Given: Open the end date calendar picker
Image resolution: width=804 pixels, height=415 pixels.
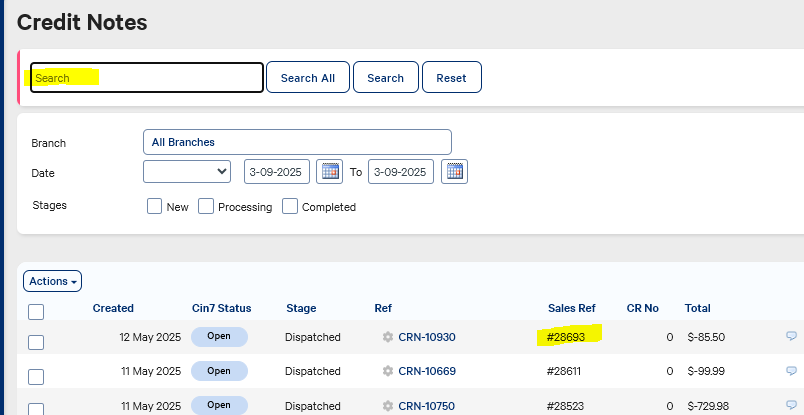Looking at the screenshot, I should pos(454,172).
